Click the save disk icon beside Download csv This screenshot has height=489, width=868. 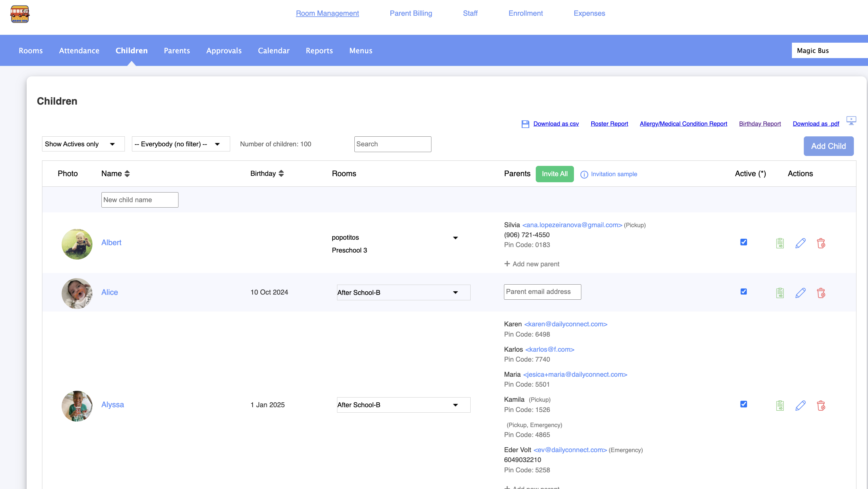(x=525, y=124)
